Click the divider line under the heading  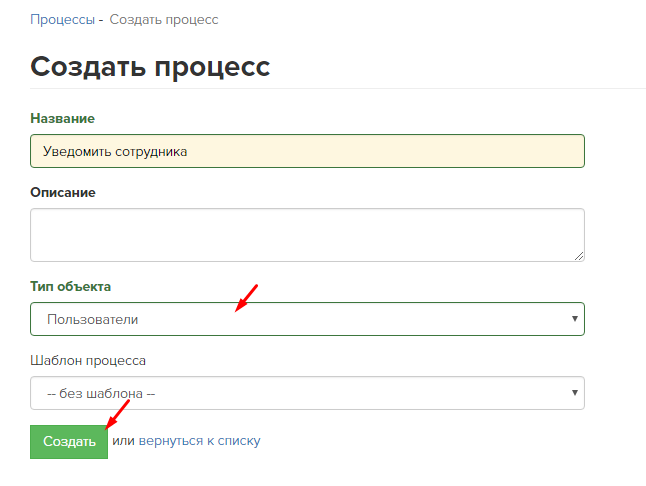click(x=338, y=88)
